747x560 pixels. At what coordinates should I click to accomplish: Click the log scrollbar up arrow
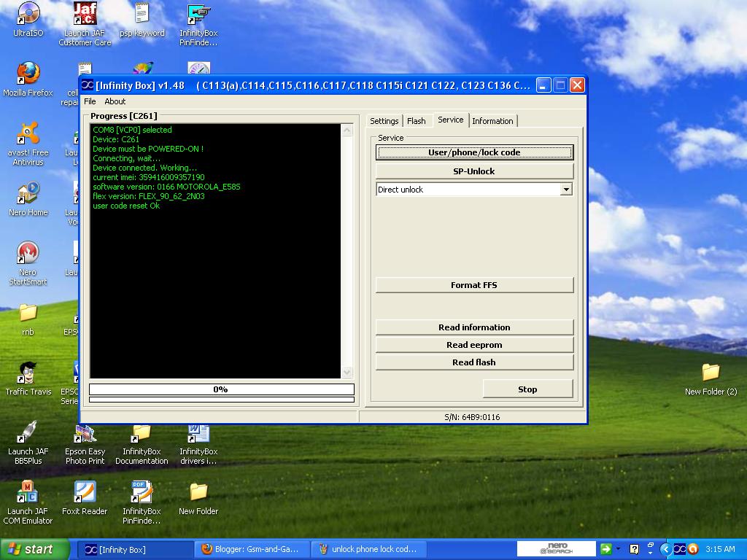pos(347,130)
